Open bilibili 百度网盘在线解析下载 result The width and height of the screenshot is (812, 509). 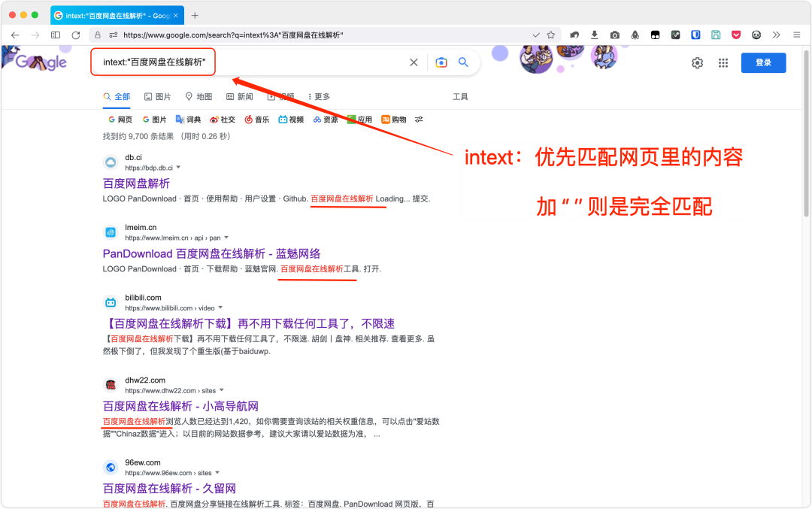tap(249, 323)
